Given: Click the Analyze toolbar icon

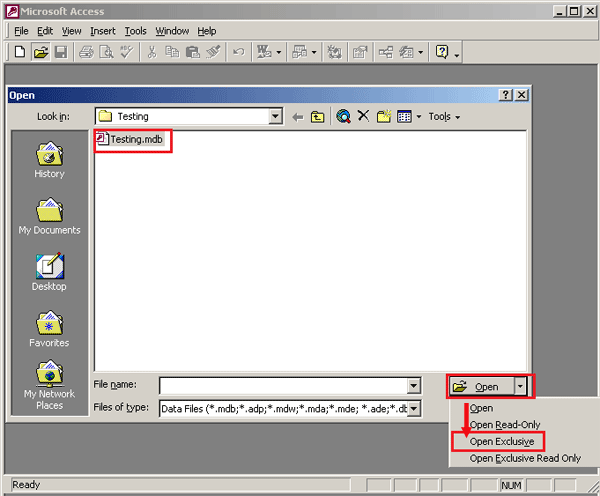Looking at the screenshot, I should pyautogui.click(x=300, y=52).
